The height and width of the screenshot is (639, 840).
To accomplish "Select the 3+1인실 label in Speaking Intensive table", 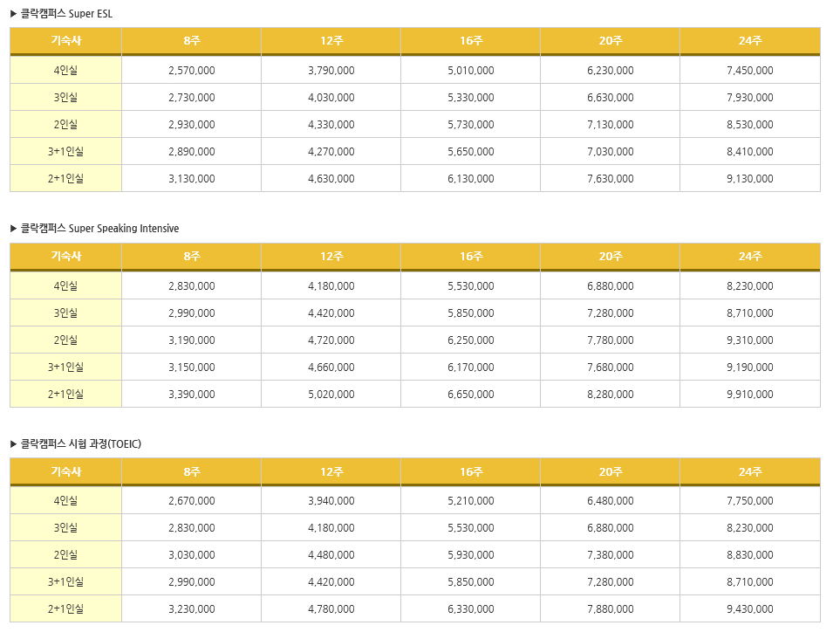I will (65, 368).
